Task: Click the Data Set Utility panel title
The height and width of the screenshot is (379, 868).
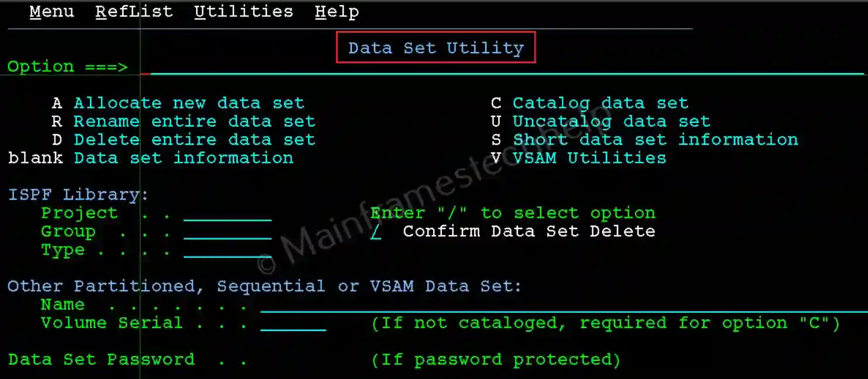Action: coord(435,48)
